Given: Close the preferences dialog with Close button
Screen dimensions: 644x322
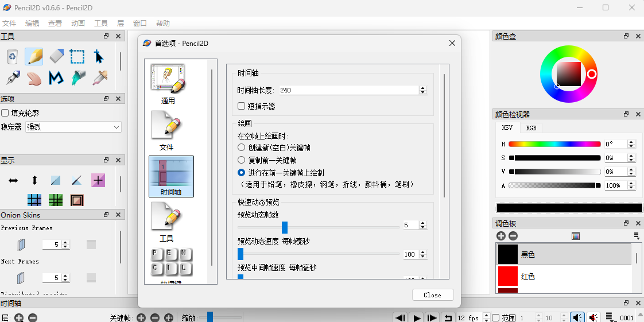Looking at the screenshot, I should [432, 295].
